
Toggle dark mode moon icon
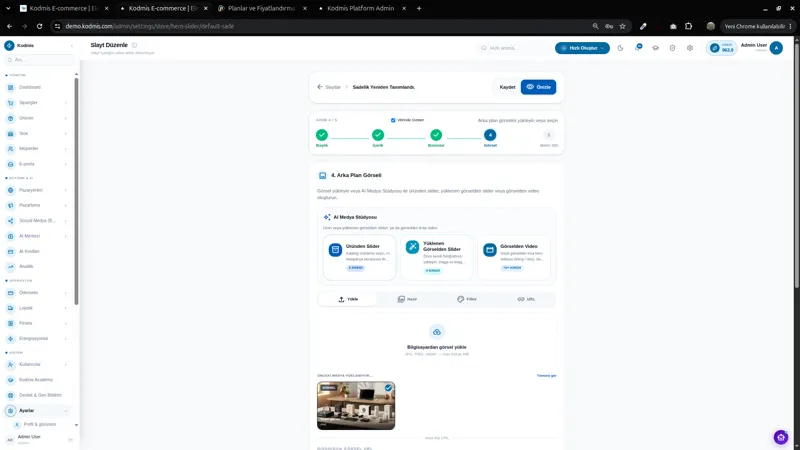pos(620,48)
